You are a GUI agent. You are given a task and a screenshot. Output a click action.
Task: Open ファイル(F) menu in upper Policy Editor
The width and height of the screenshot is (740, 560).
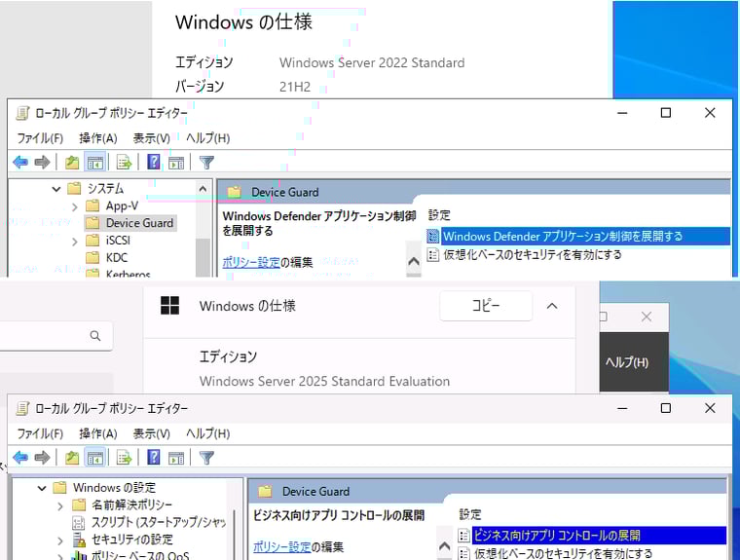(x=40, y=138)
